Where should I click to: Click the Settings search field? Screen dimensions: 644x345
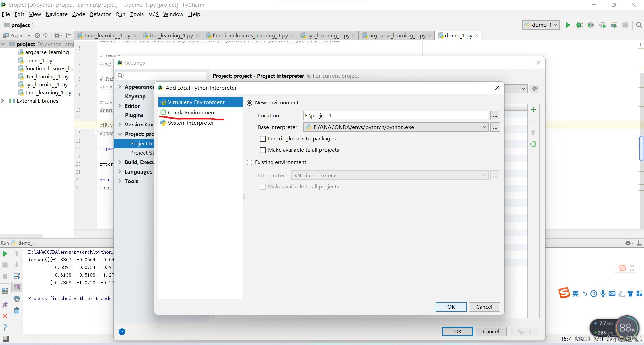[x=161, y=75]
